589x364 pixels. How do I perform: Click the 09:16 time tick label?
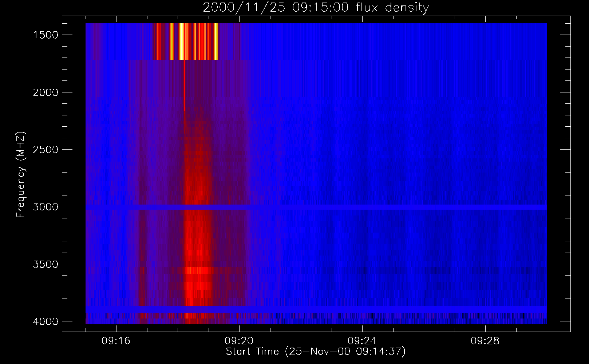[x=116, y=341]
